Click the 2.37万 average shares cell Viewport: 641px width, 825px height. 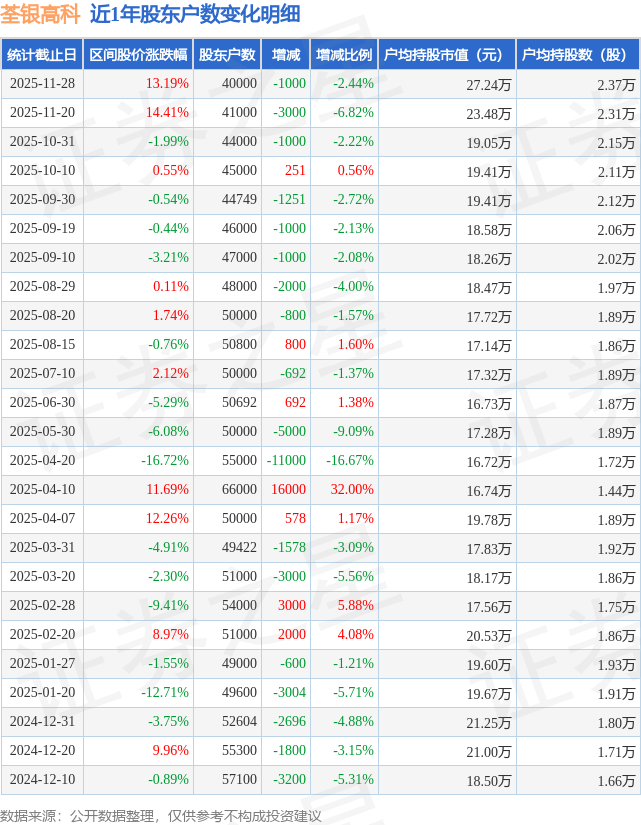(615, 84)
